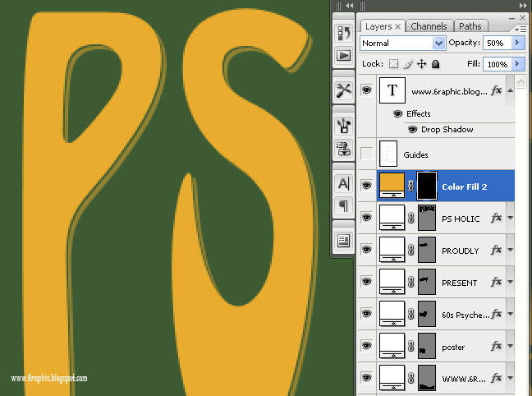Click the link icon on PRESENT layer

click(x=410, y=282)
